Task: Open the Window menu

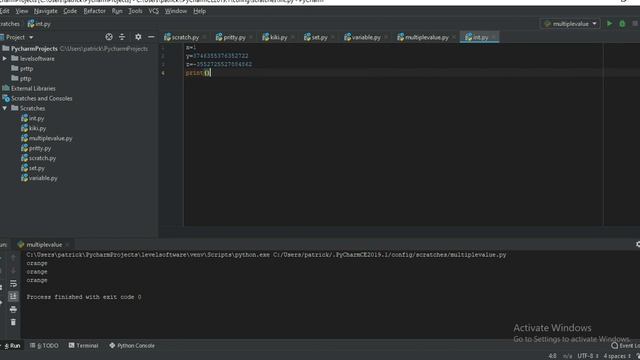Action: pos(176,11)
